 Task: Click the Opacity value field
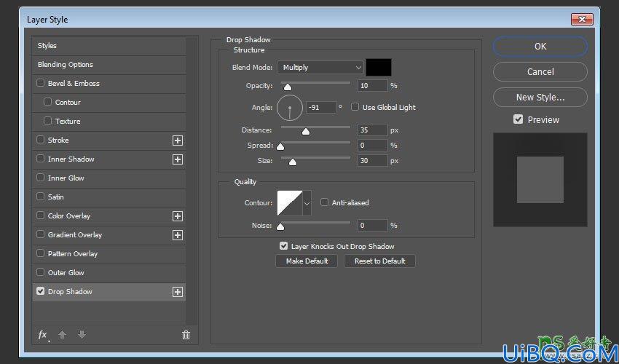(x=373, y=86)
